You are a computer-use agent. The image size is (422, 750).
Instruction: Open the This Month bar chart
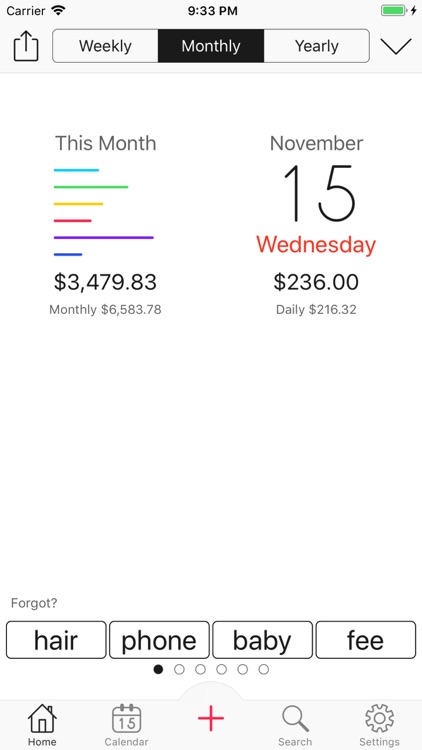pyautogui.click(x=104, y=212)
